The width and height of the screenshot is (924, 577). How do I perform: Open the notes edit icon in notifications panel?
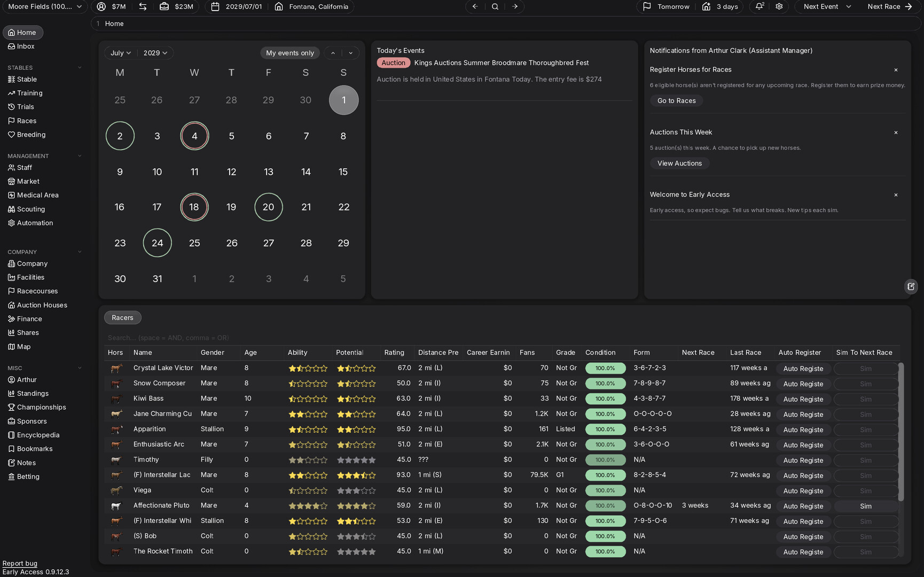click(911, 286)
